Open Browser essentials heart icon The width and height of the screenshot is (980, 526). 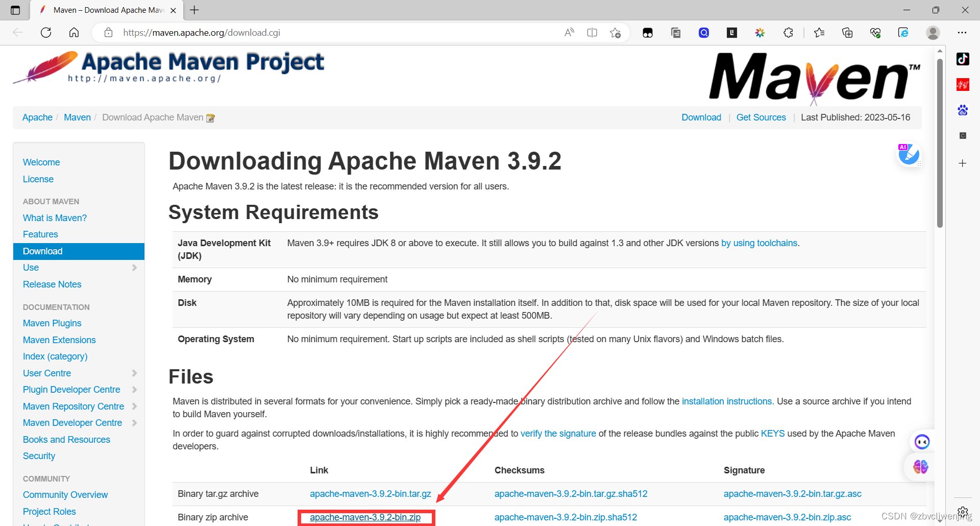pyautogui.click(x=875, y=32)
